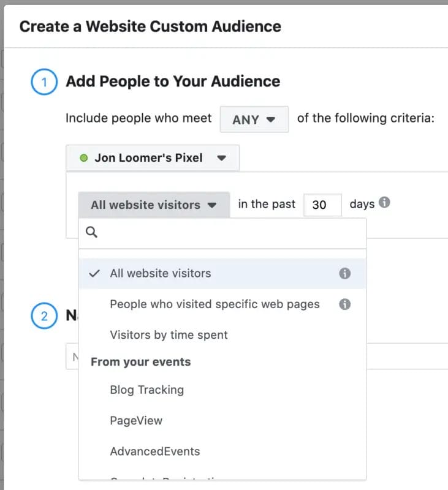Choose the Blog Tracking event
Image resolution: width=448 pixels, height=490 pixels.
click(146, 390)
